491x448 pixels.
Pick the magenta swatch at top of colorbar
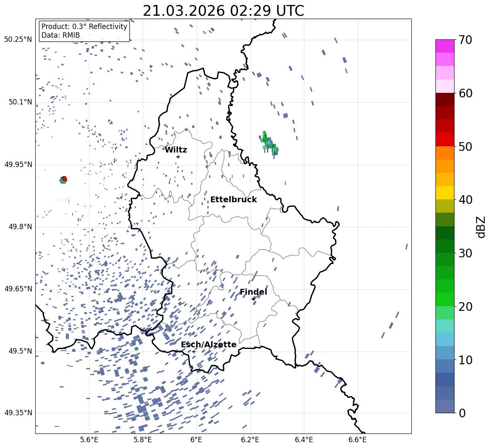[445, 46]
